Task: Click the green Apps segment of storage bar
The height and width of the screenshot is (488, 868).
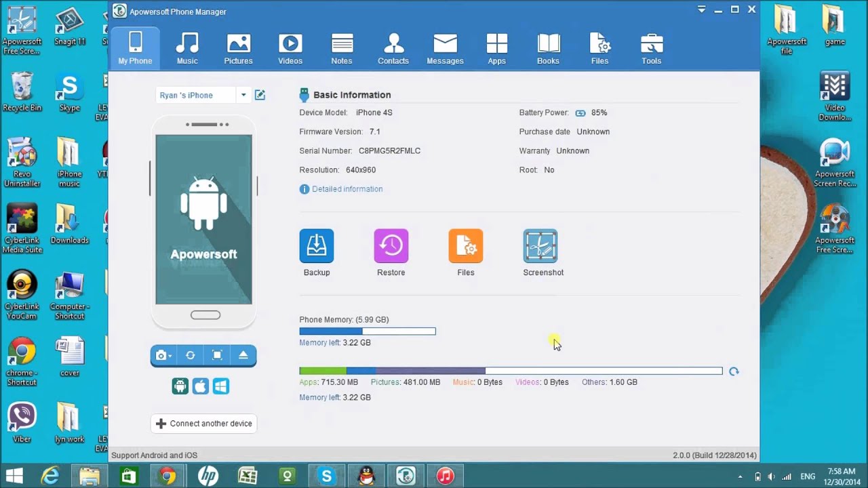Action: click(x=323, y=371)
